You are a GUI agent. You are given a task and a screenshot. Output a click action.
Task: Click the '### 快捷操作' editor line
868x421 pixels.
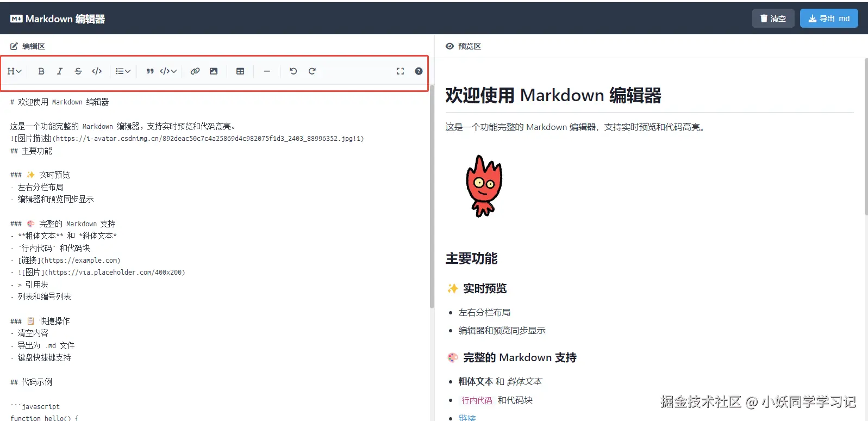pyautogui.click(x=40, y=321)
